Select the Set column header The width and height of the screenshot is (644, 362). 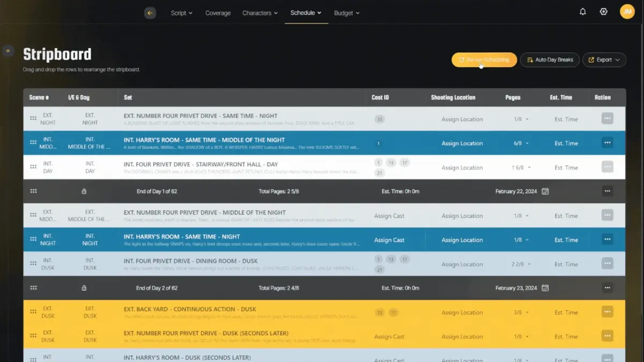coord(128,98)
